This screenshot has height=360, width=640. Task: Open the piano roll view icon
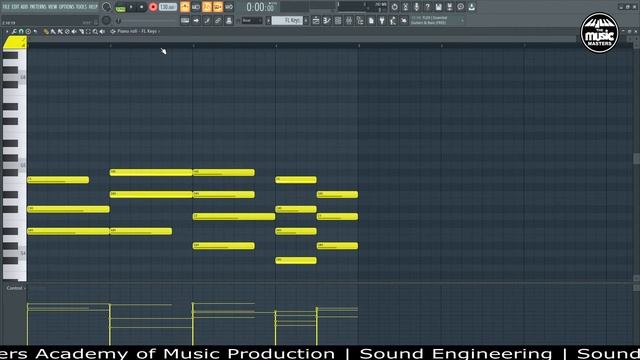click(327, 20)
